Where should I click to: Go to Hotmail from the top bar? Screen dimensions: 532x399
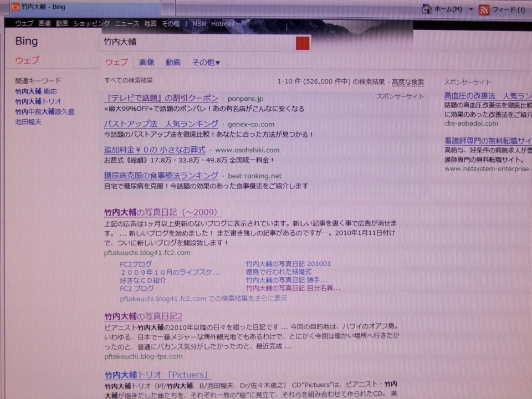pos(223,23)
